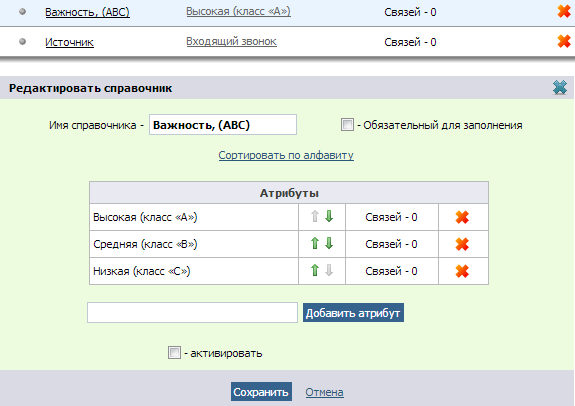
Task: Move Средняя (класс «В») attribute up
Action: pos(315,243)
